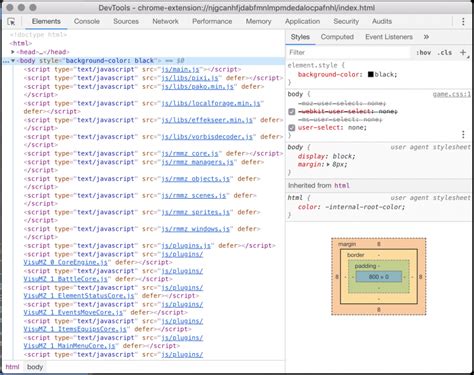
Task: Open the Sources tab
Action: pos(126,21)
